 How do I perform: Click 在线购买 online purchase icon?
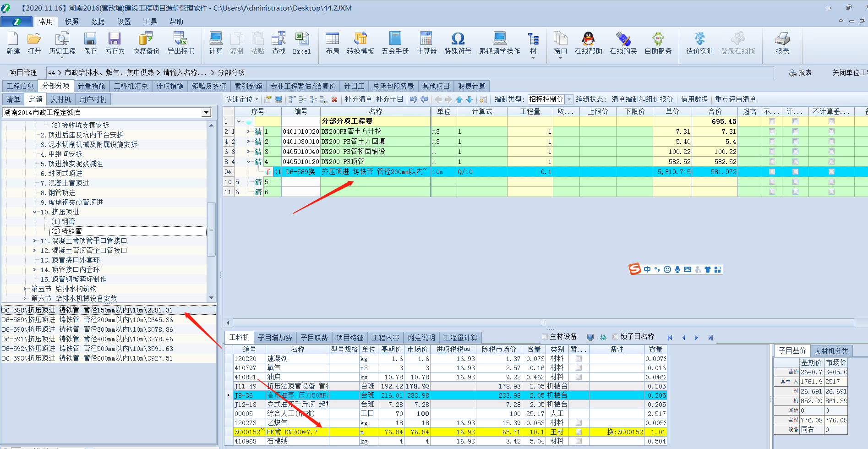(x=623, y=44)
